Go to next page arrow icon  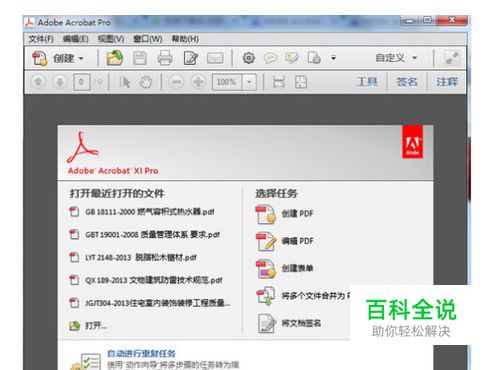60,82
